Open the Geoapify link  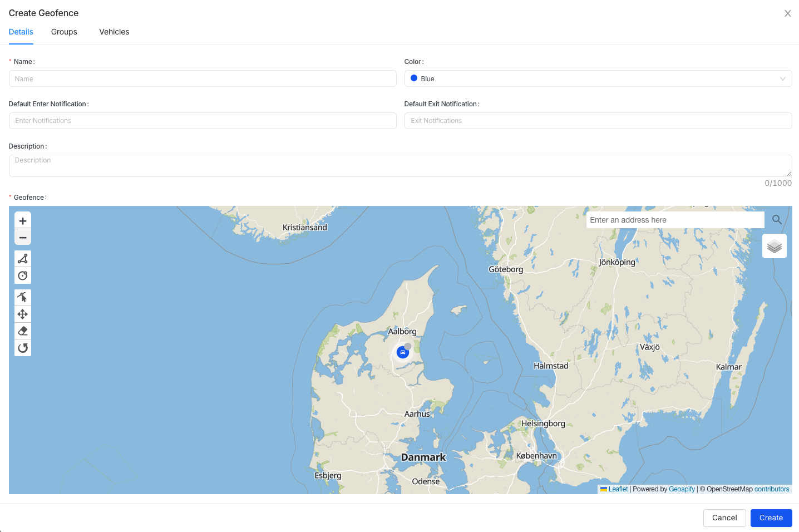pyautogui.click(x=682, y=489)
